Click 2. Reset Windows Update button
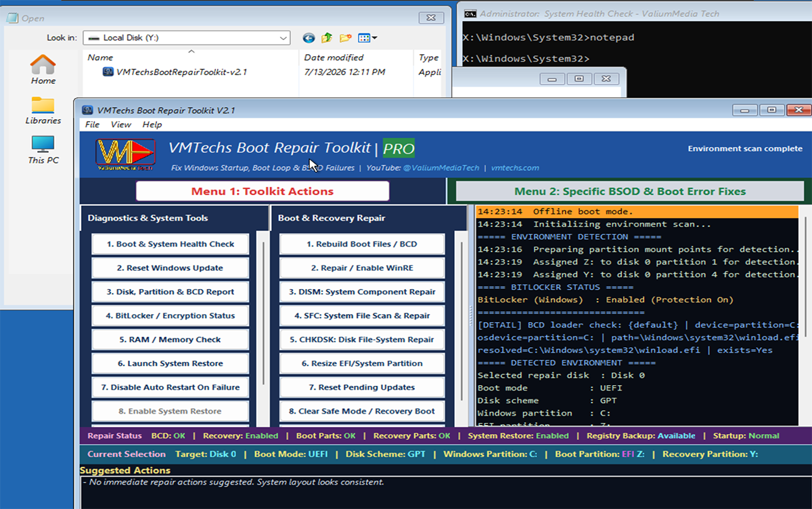This screenshot has width=812, height=509. coord(171,268)
